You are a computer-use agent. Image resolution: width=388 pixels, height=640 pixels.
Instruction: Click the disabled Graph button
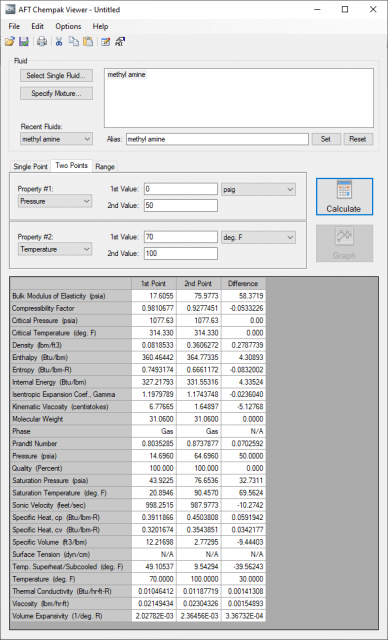click(344, 243)
